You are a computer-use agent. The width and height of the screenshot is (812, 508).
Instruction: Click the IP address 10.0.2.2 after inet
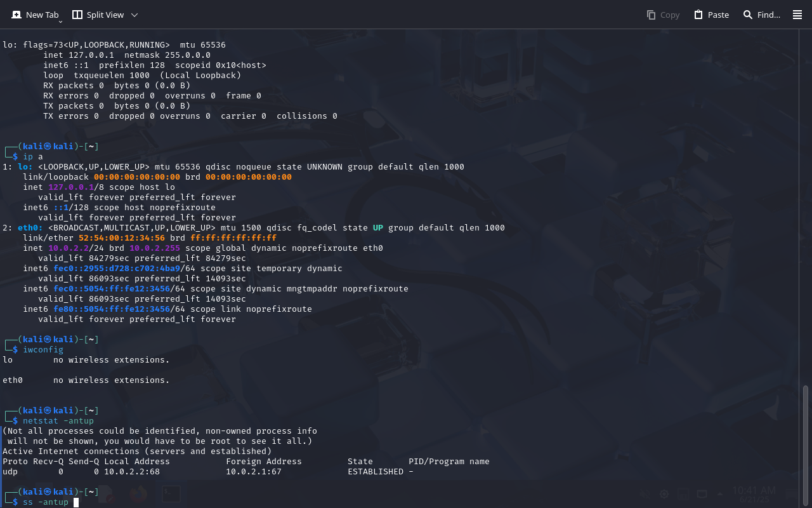point(69,248)
